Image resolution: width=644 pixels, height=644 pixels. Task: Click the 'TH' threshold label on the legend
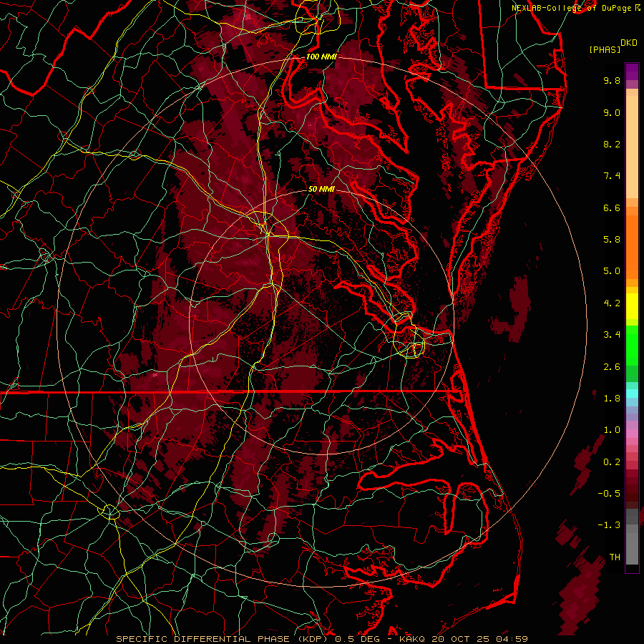pyautogui.click(x=615, y=557)
